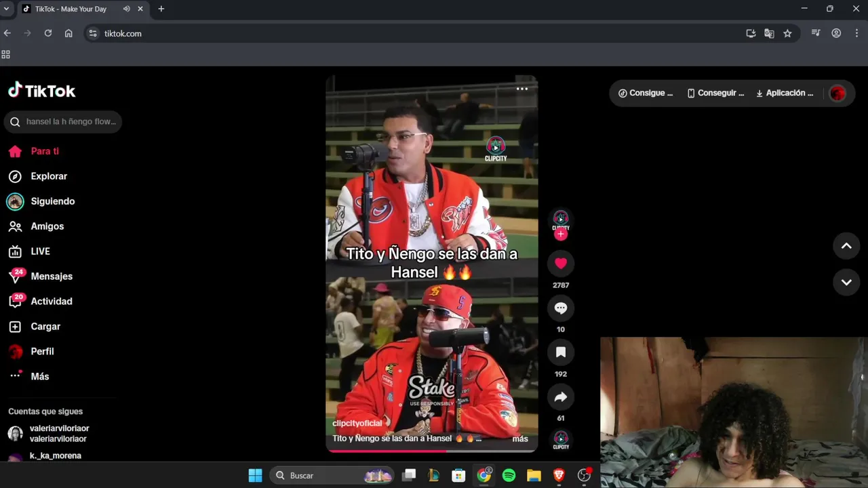
Task: Open a new browser tab
Action: click(161, 9)
